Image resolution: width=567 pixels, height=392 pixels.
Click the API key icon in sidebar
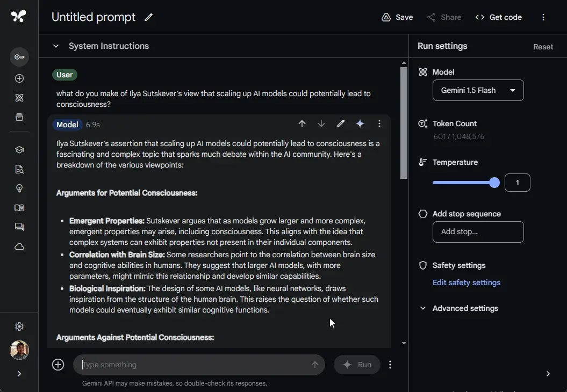[19, 57]
